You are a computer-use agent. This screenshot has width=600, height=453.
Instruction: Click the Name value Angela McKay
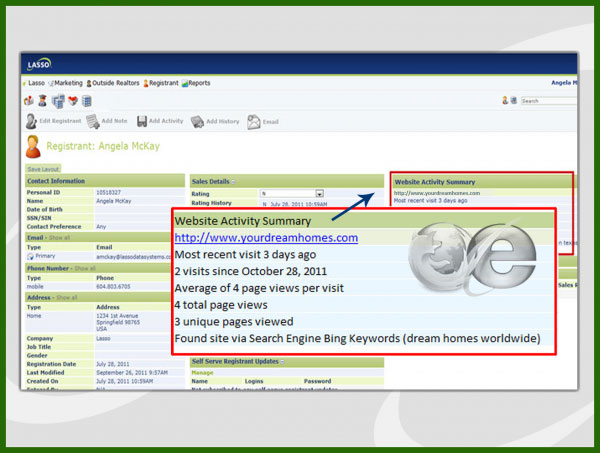(114, 201)
